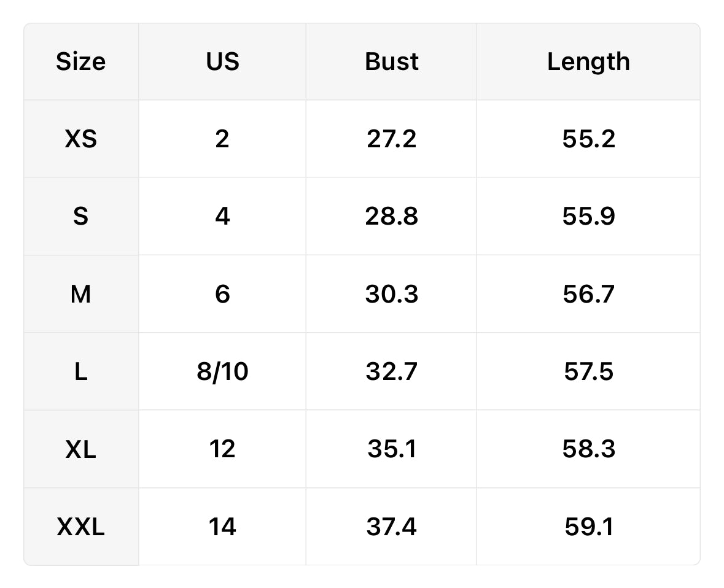Click the Bust column header
Image resolution: width=724 pixels, height=588 pixels.
click(x=391, y=61)
